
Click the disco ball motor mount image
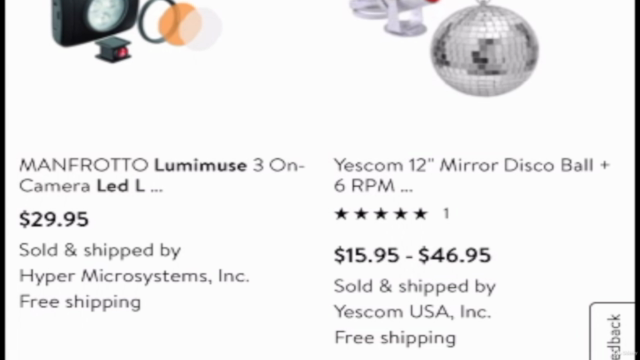[x=392, y=17]
